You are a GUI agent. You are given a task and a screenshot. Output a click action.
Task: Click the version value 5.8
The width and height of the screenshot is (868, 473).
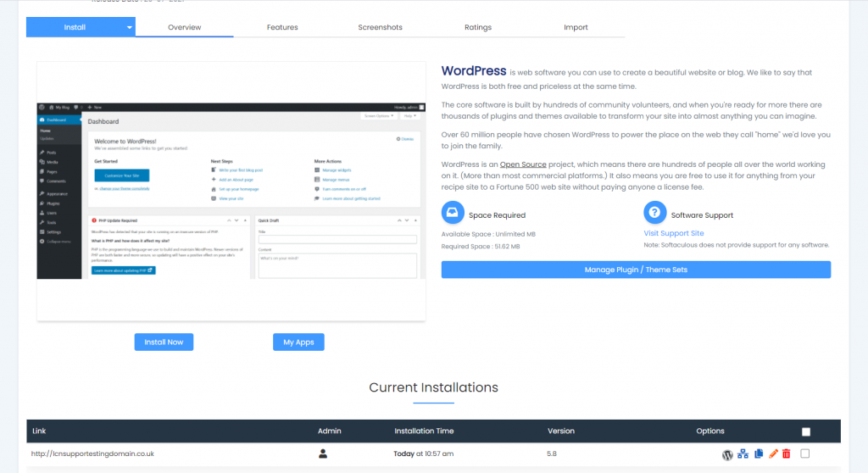click(551, 454)
